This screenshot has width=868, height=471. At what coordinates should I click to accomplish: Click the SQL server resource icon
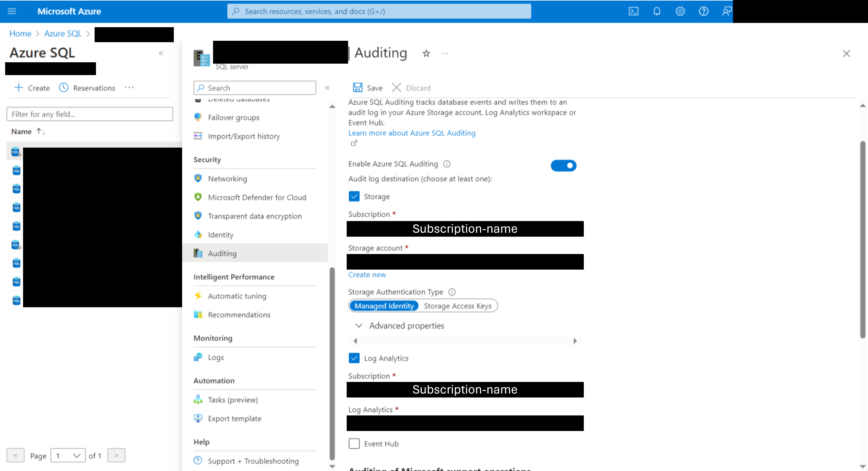coord(201,58)
